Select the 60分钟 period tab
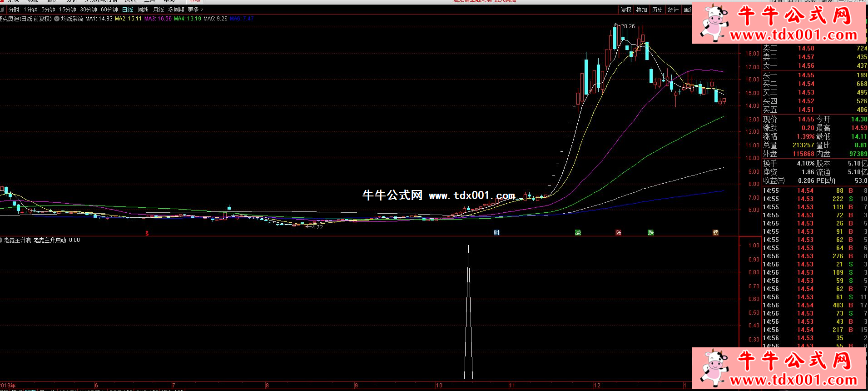 (109, 10)
